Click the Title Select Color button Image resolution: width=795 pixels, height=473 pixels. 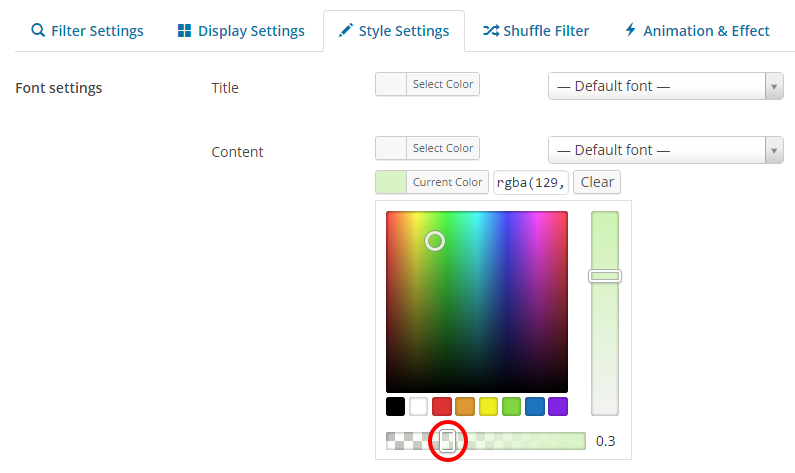tap(427, 84)
